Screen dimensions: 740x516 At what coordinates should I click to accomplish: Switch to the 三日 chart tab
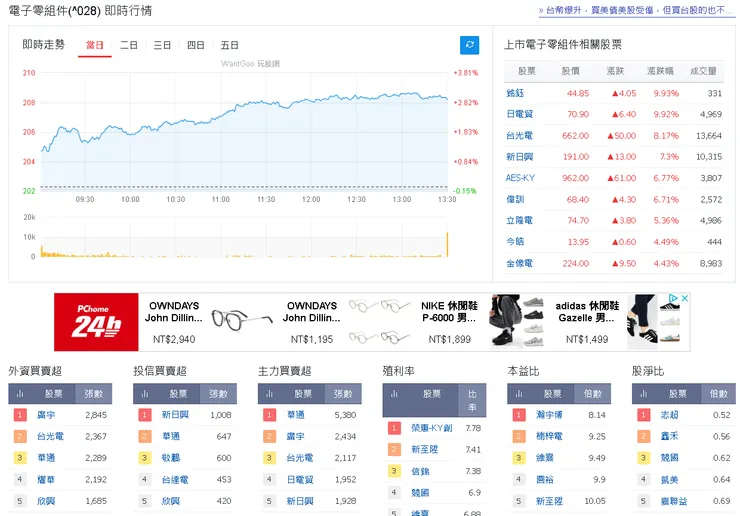click(x=162, y=45)
